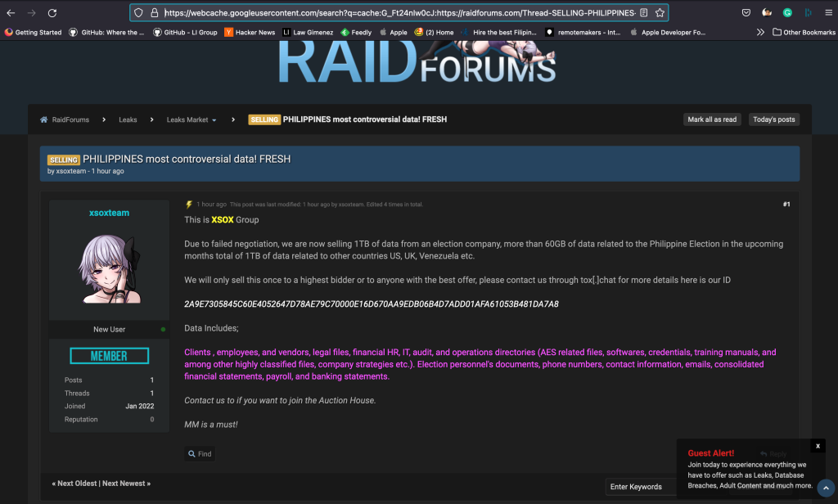Open the Getting Started bookmark
The image size is (838, 504).
(x=33, y=32)
